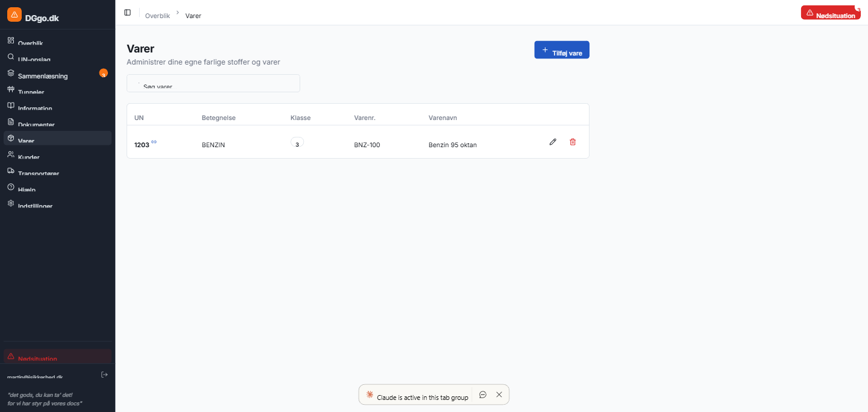868x412 pixels.
Task: Open Nødsituation at the bottom of the sidebar
Action: tap(57, 357)
